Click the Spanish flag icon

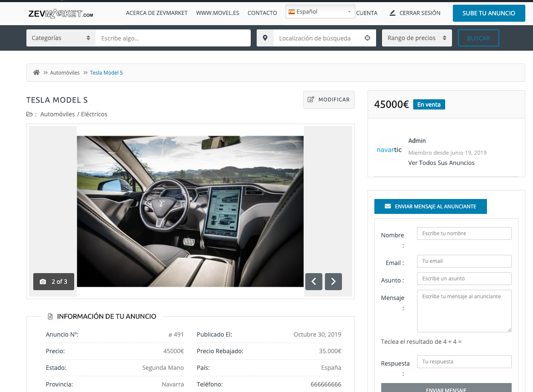click(x=292, y=12)
